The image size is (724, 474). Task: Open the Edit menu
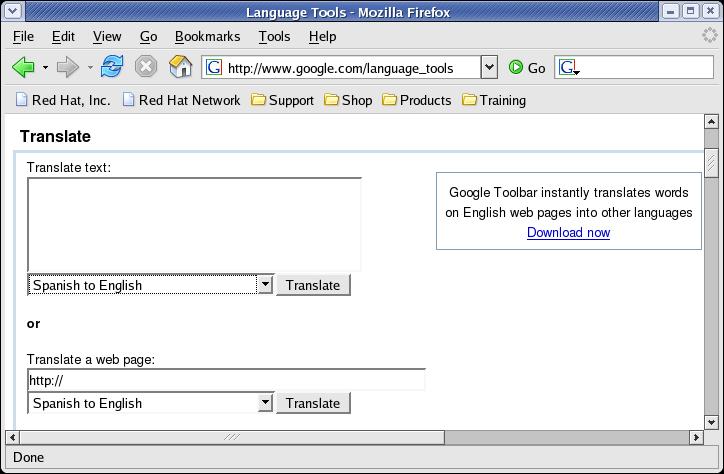[63, 36]
